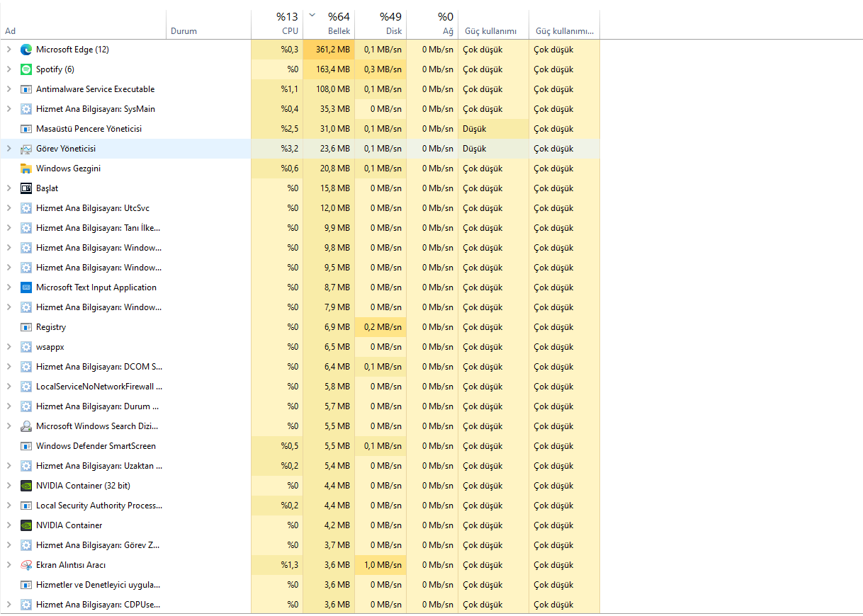
Task: Expand the Görev Yöneticisi row
Action: pyautogui.click(x=9, y=149)
